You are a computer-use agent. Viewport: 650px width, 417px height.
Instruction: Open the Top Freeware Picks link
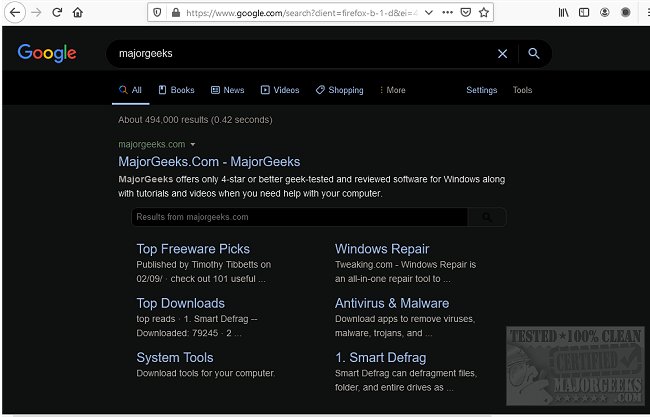pos(193,249)
